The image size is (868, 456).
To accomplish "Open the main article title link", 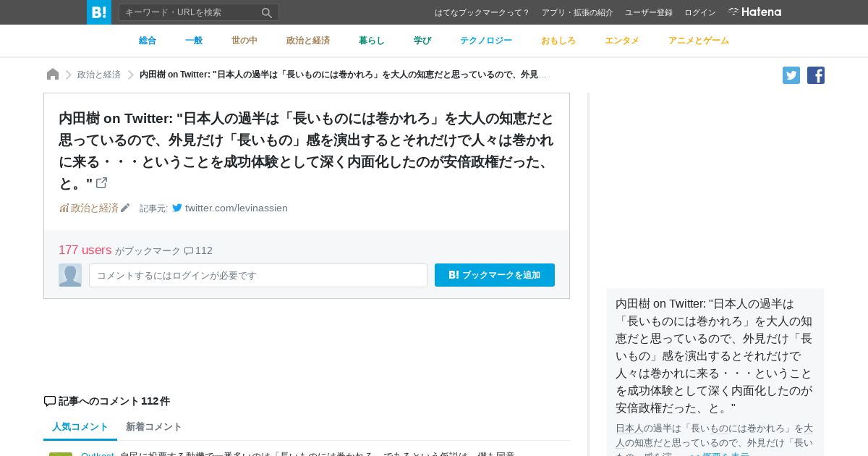I will tap(306, 151).
